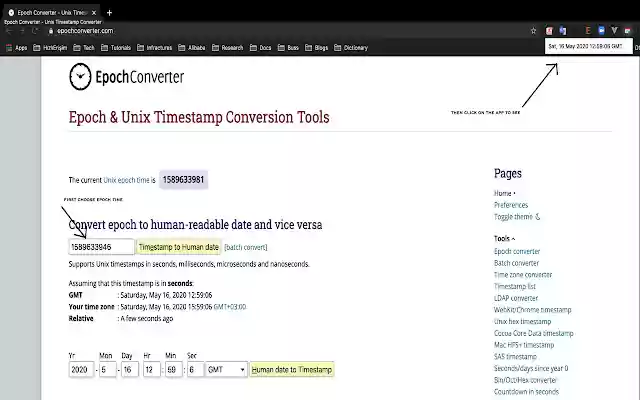Open Countdown in seconds link
Image resolution: width=640 pixels, height=400 pixels.
pyautogui.click(x=526, y=392)
